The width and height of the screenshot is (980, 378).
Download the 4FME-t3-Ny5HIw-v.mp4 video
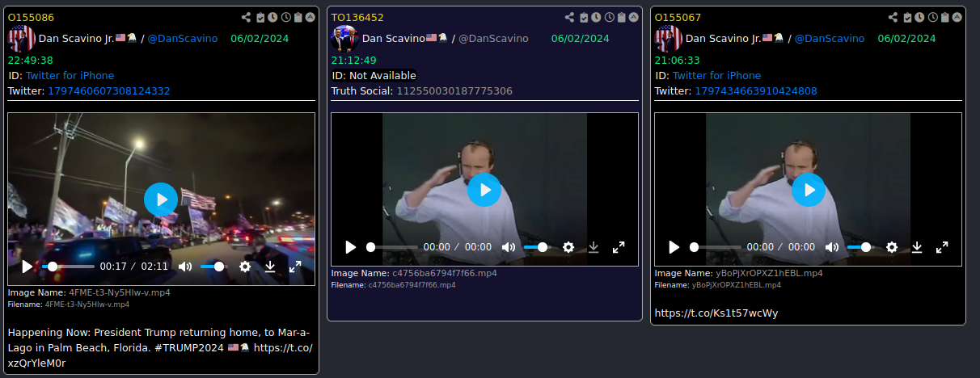pos(270,266)
